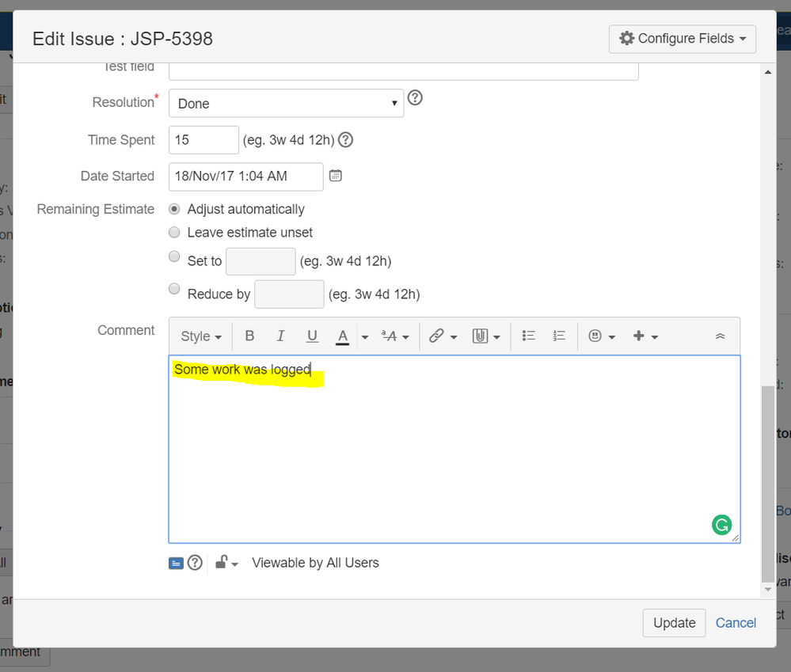Click the scroll up arrow
This screenshot has width=791, height=672.
[x=768, y=72]
